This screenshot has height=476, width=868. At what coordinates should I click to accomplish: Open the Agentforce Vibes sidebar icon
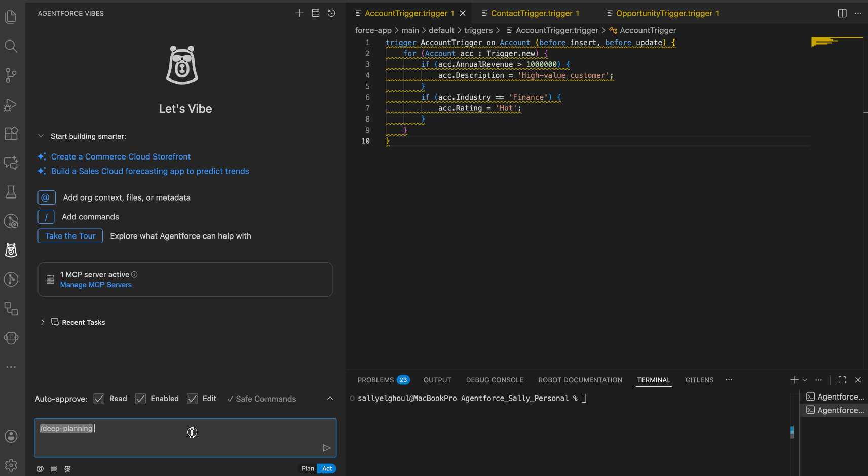click(11, 250)
